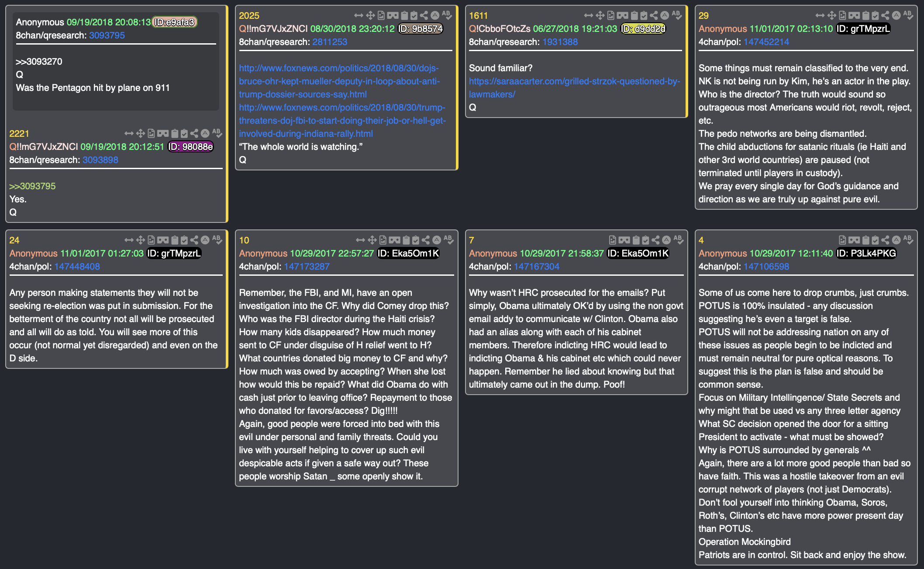Viewport: 924px width, 569px height.
Task: Click the image file icon on post 10
Action: coord(383,240)
